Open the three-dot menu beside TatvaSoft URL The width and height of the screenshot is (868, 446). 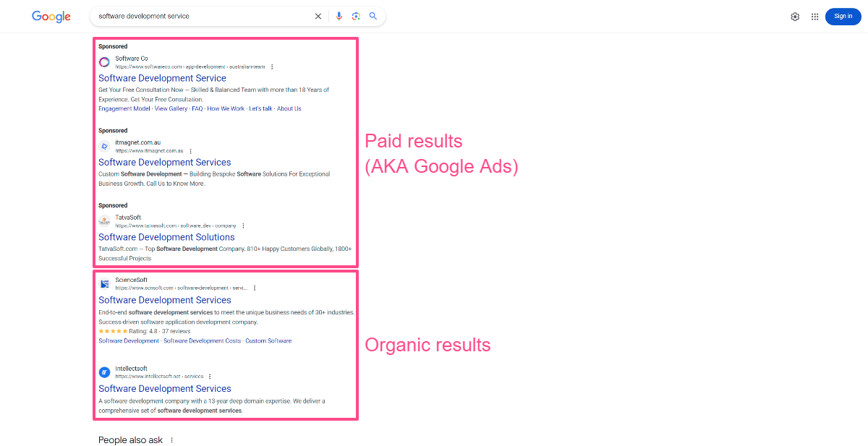(x=243, y=226)
